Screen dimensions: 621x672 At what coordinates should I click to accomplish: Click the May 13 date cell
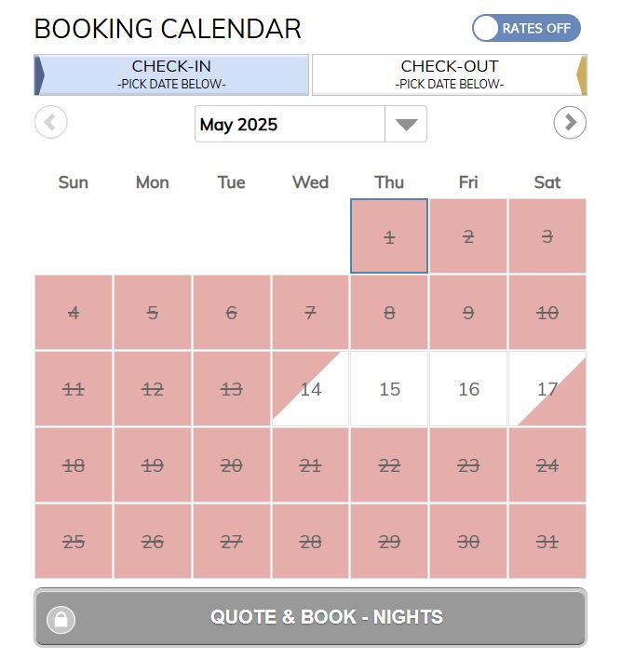[x=231, y=389]
